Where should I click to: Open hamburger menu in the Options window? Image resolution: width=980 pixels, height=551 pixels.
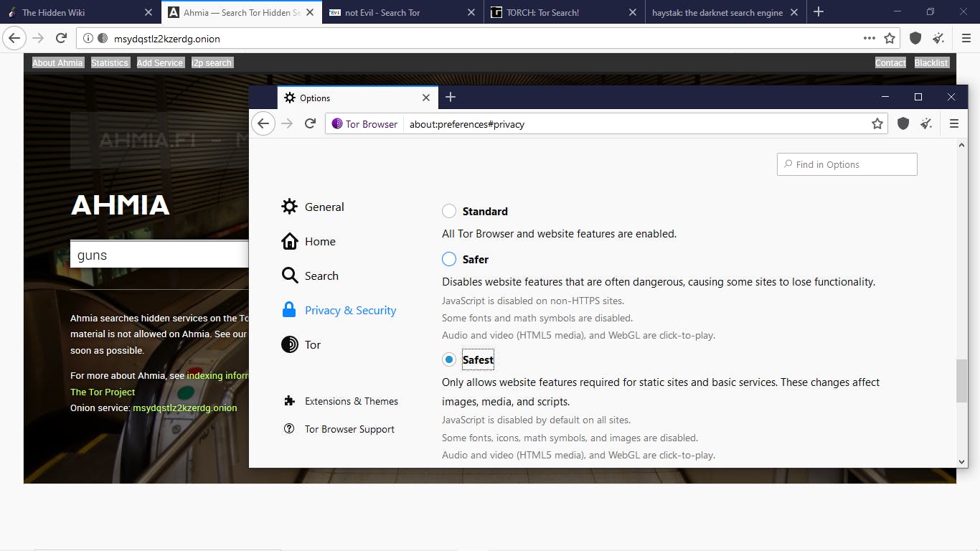click(953, 124)
